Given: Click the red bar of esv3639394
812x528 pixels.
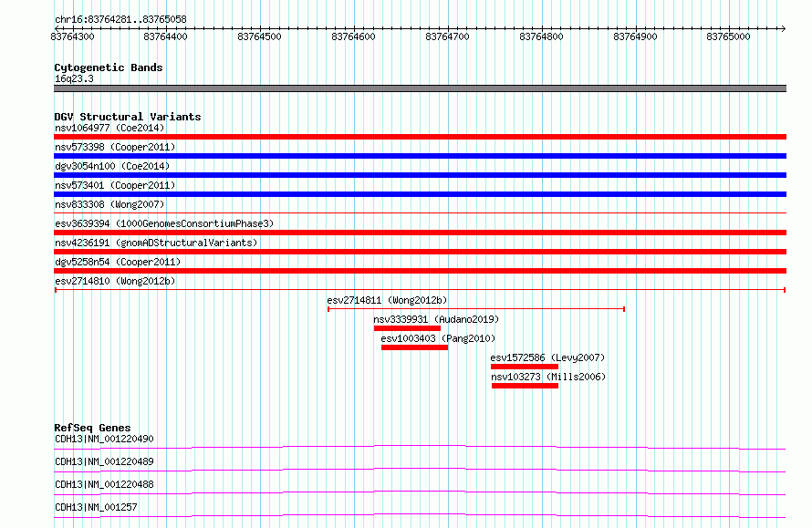Looking at the screenshot, I should click(x=420, y=233).
